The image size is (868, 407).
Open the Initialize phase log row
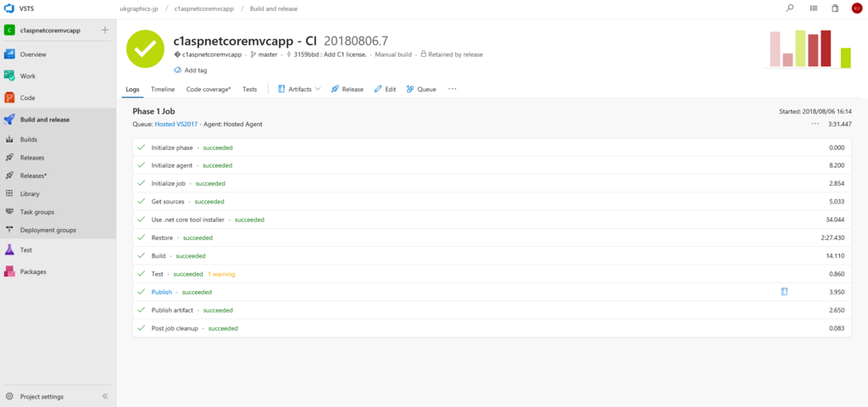coord(492,148)
